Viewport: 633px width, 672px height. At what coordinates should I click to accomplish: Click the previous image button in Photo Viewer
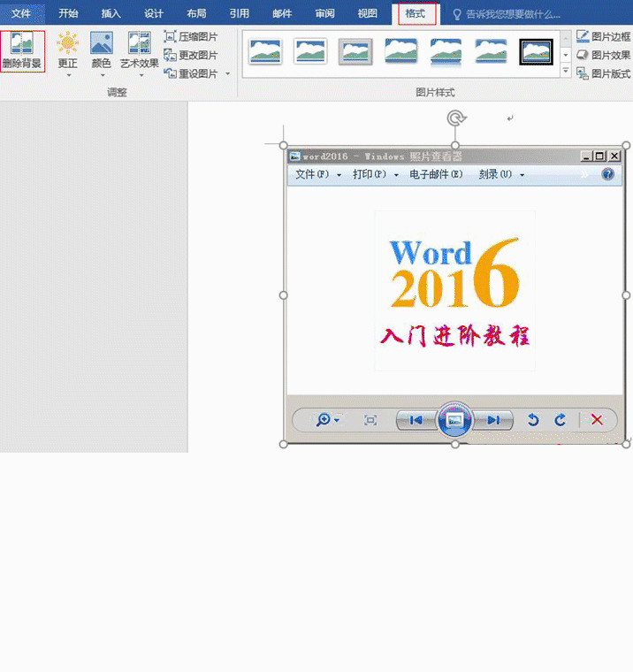pos(416,420)
